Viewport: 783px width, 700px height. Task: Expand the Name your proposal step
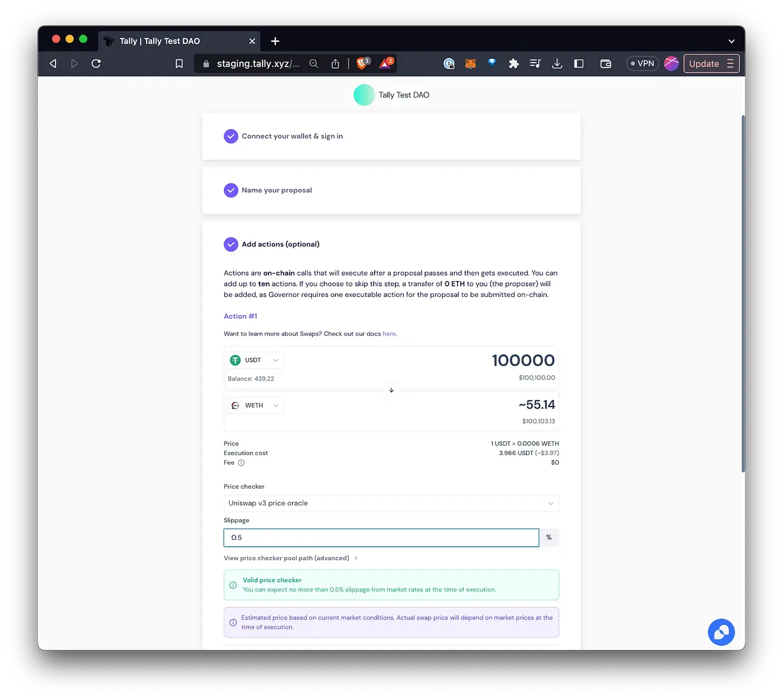click(391, 191)
